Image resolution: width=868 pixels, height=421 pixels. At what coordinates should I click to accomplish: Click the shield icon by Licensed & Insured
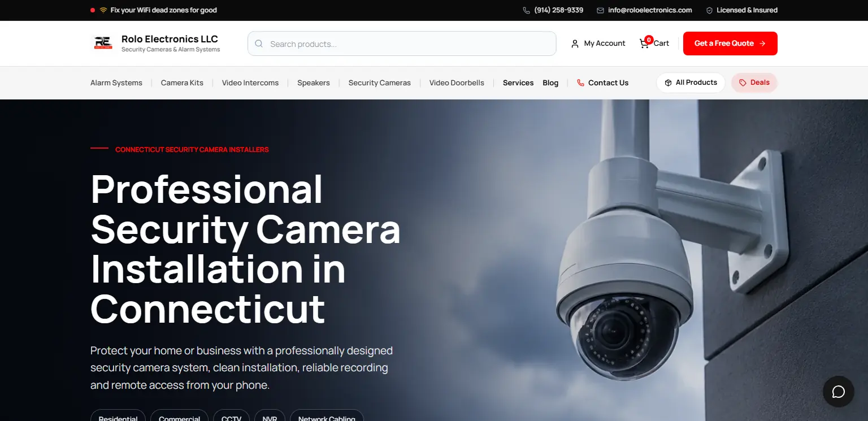(x=709, y=10)
